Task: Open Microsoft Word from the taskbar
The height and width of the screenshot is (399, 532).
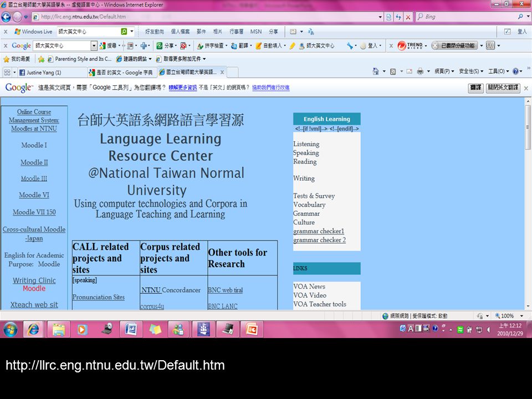Action: [131, 329]
